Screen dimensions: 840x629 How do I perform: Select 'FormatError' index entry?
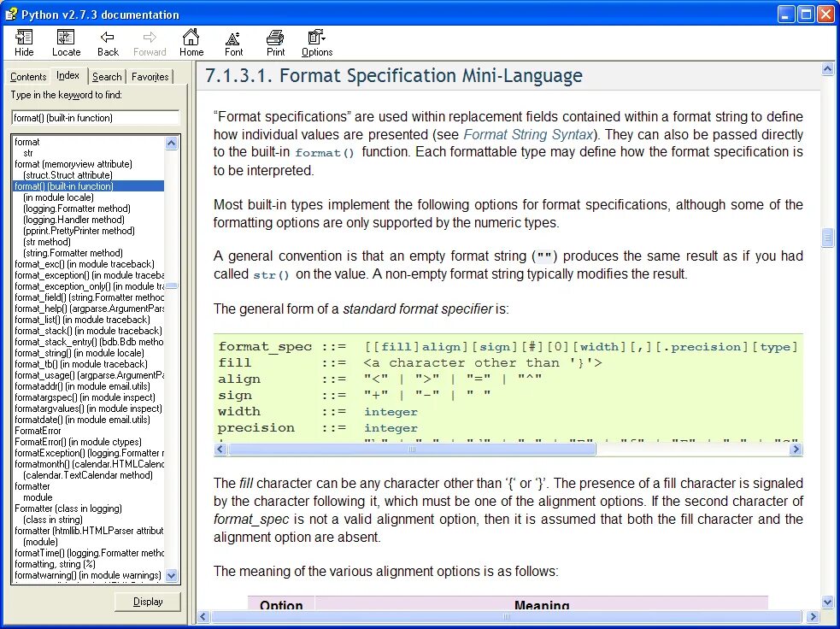[38, 431]
